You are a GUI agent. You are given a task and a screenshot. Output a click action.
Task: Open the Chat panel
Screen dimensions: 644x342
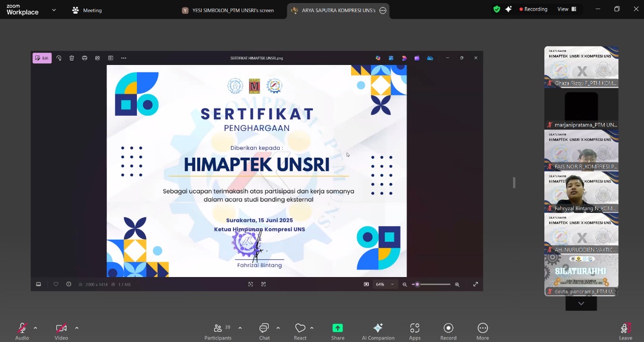point(264,331)
